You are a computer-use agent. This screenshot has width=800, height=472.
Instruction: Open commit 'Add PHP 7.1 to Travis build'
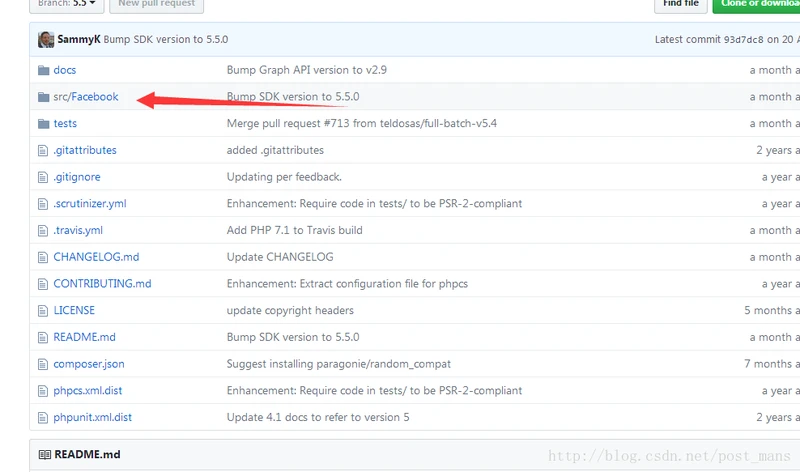point(294,230)
